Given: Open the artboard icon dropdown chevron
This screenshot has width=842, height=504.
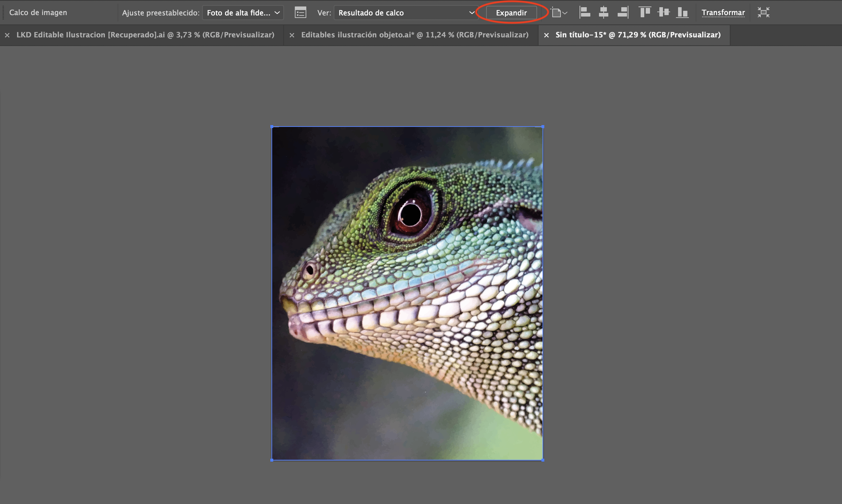Looking at the screenshot, I should pos(566,14).
